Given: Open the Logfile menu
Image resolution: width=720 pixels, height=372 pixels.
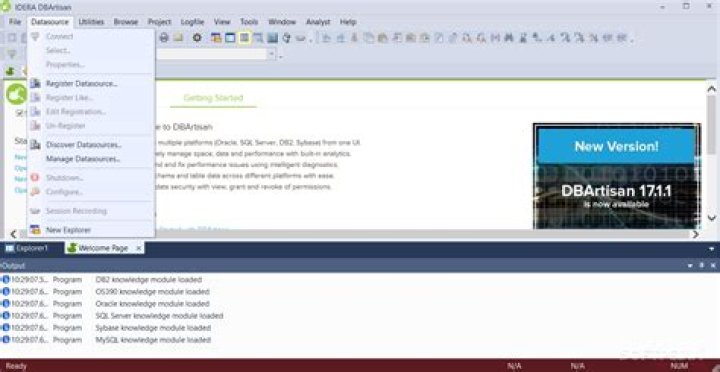Looking at the screenshot, I should tap(192, 22).
